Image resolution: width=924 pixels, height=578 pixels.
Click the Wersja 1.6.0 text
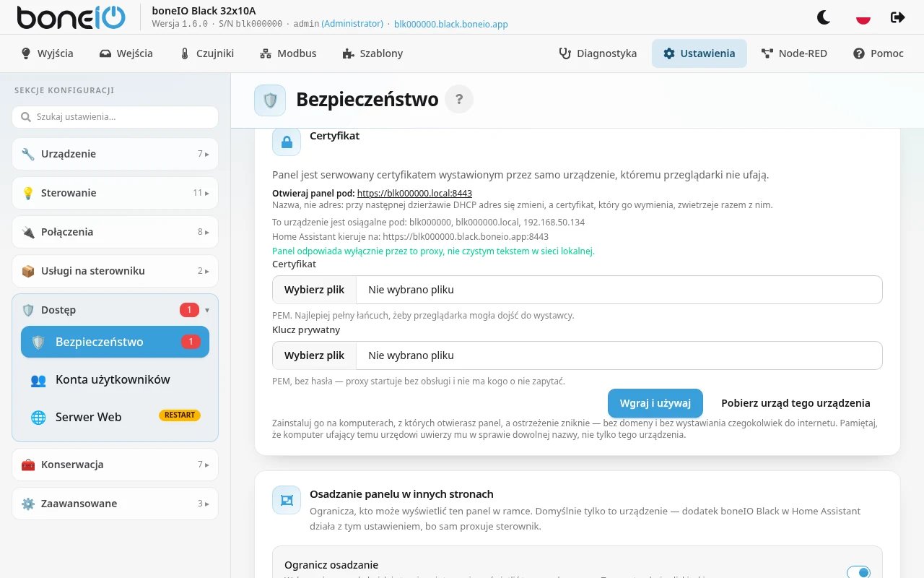point(180,24)
